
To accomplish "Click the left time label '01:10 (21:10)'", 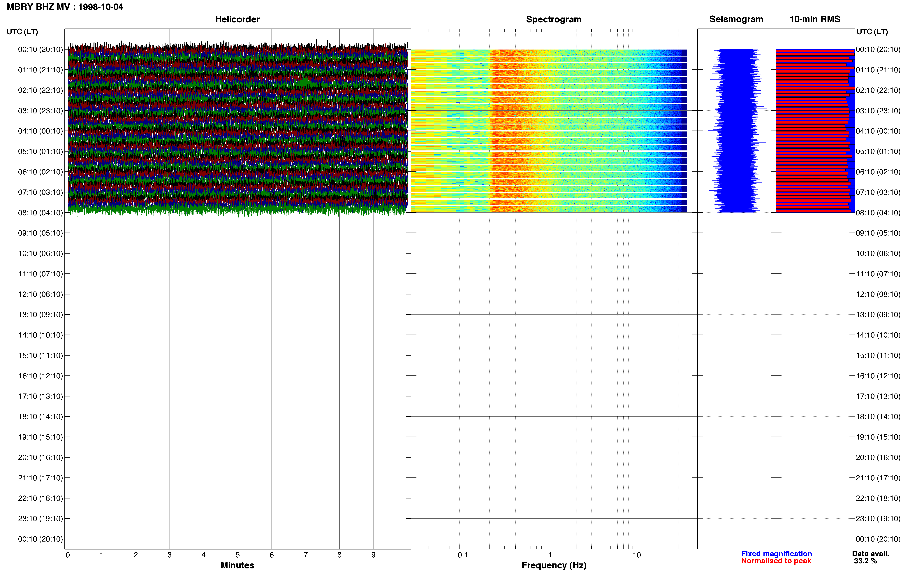I will (41, 70).
